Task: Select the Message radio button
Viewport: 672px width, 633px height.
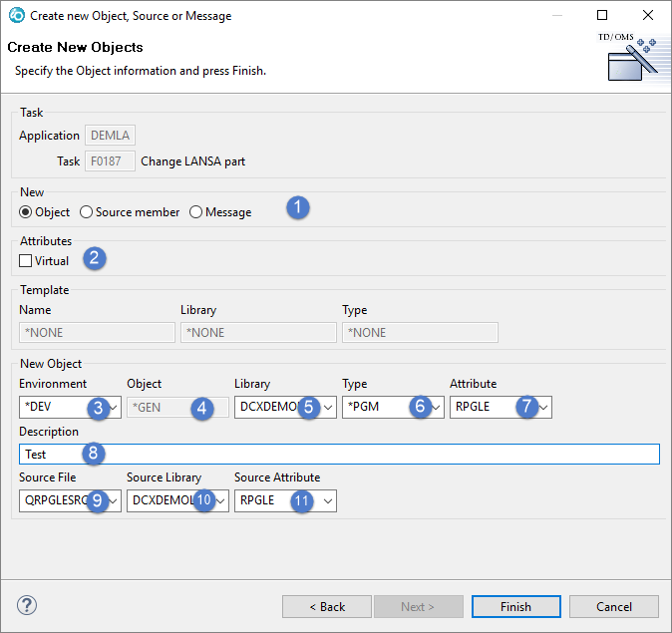Action: point(195,212)
